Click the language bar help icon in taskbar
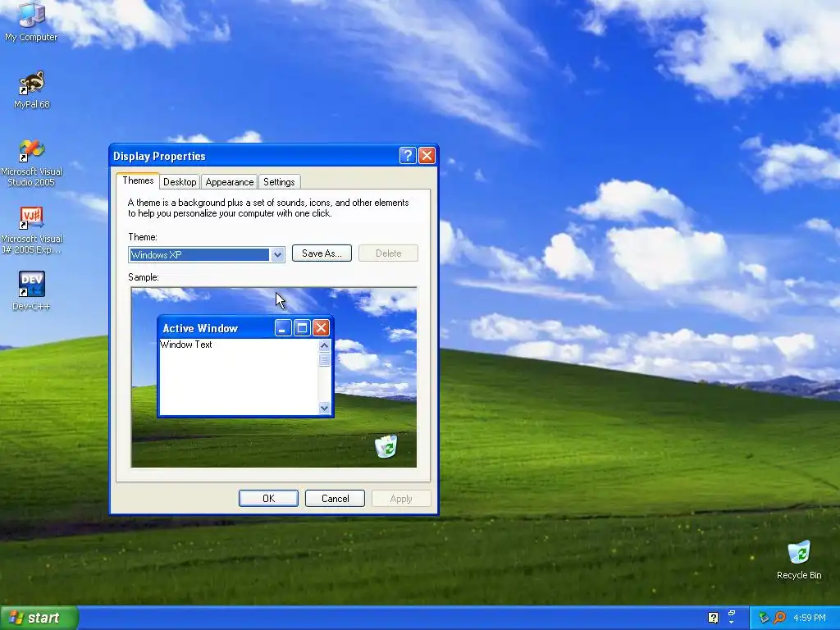 click(713, 618)
